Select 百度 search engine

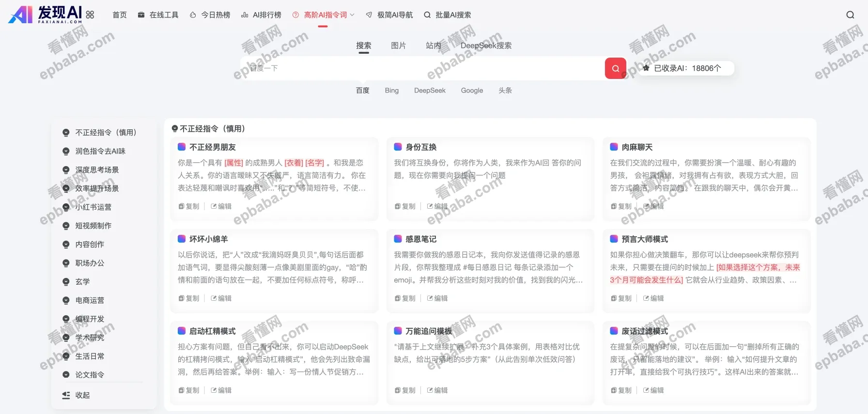point(363,91)
